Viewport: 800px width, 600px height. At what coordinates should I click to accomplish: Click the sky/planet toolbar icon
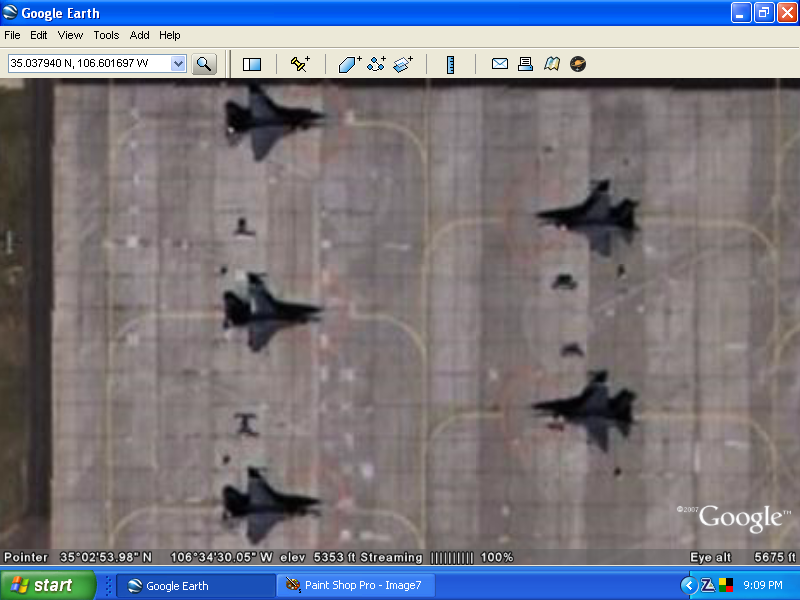(578, 64)
